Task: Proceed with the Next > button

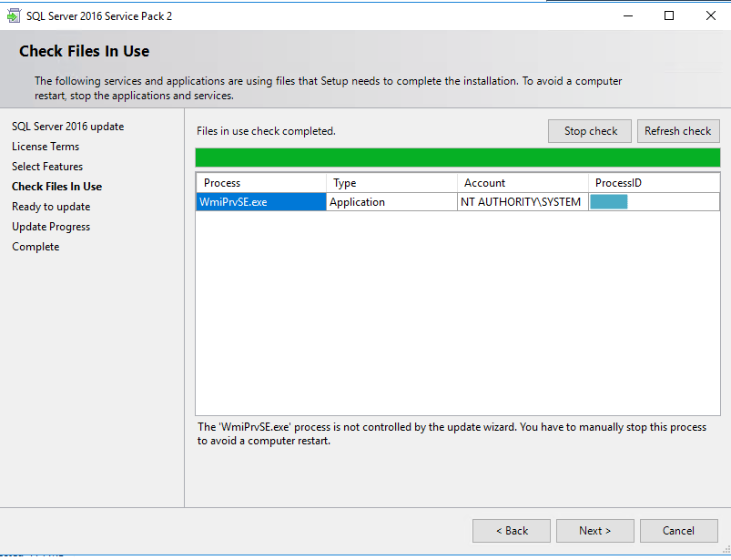Action: 594,531
